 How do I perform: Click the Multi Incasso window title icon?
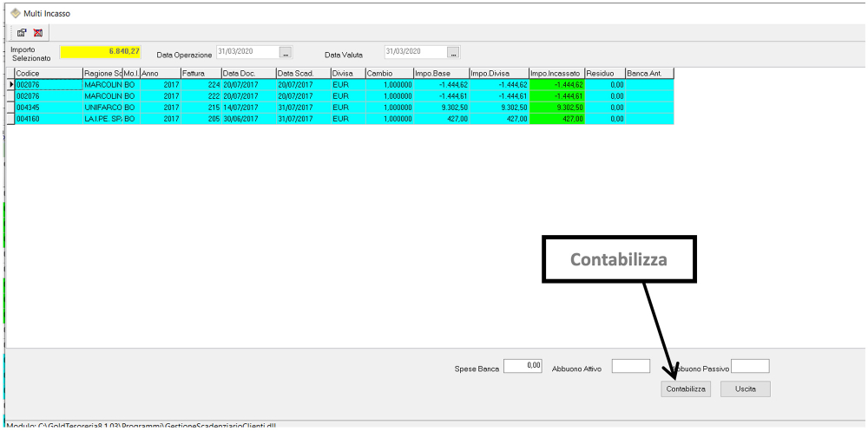pos(15,13)
